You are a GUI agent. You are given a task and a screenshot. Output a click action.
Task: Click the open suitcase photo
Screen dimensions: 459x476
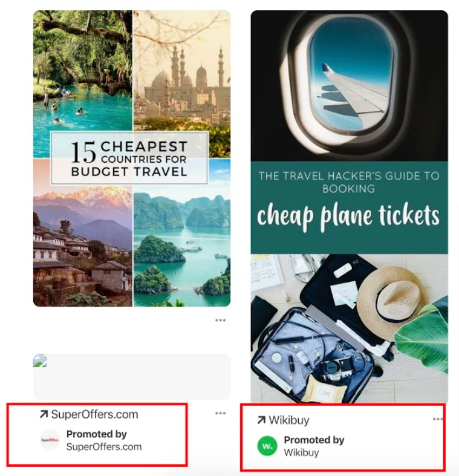[x=349, y=329]
